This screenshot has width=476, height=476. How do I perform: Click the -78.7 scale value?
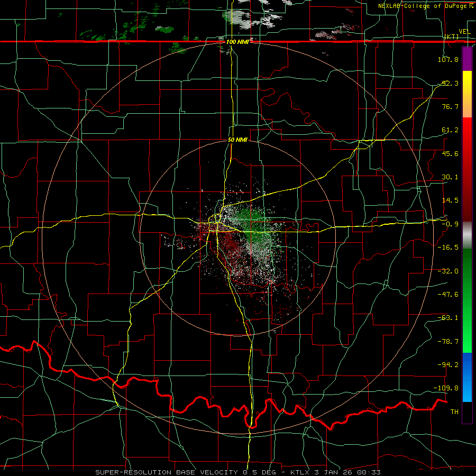click(448, 342)
